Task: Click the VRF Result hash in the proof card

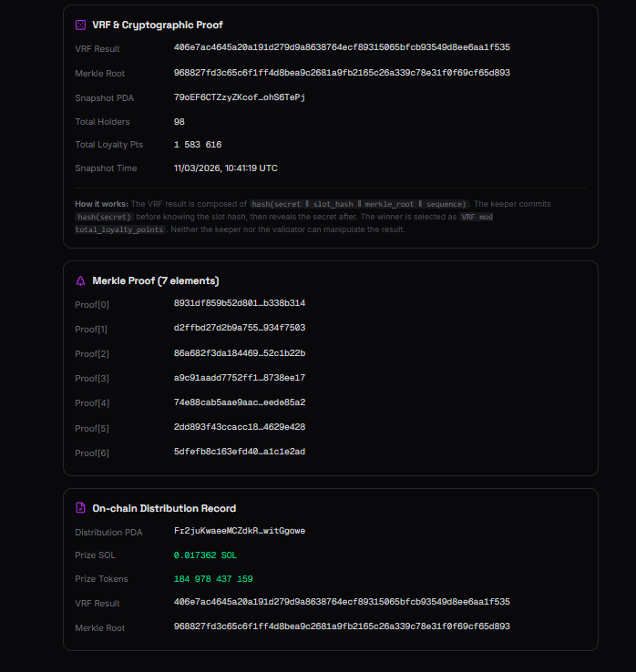Action: (x=342, y=47)
